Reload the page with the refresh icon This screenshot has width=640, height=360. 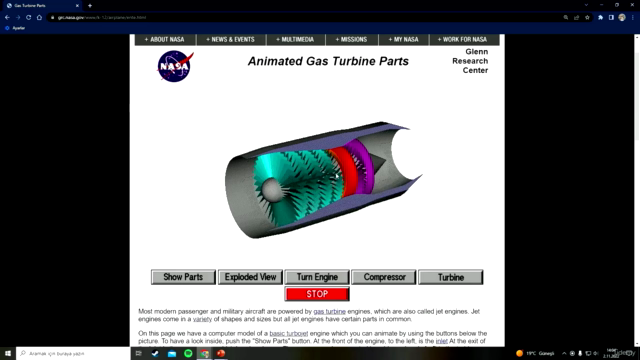29,18
